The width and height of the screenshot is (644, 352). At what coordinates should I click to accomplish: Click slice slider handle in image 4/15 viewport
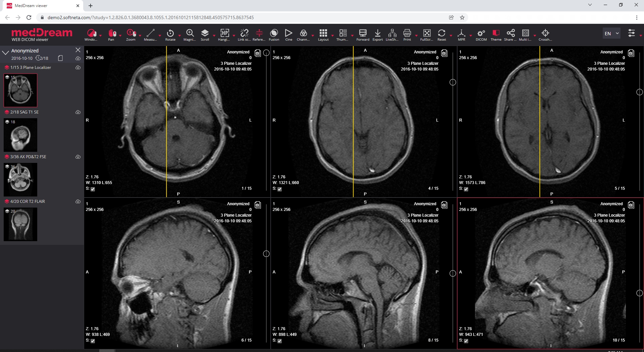pos(452,82)
